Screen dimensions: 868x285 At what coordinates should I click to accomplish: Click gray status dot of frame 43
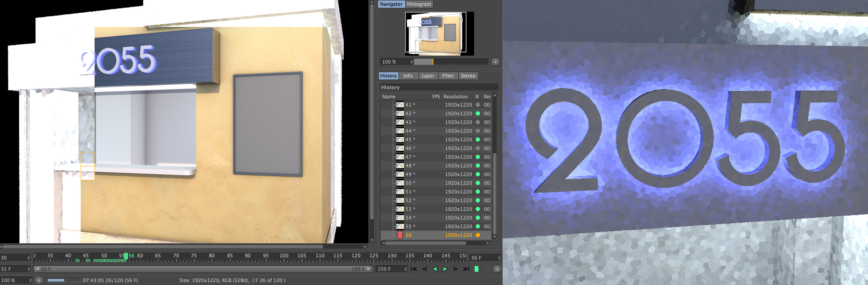click(477, 122)
